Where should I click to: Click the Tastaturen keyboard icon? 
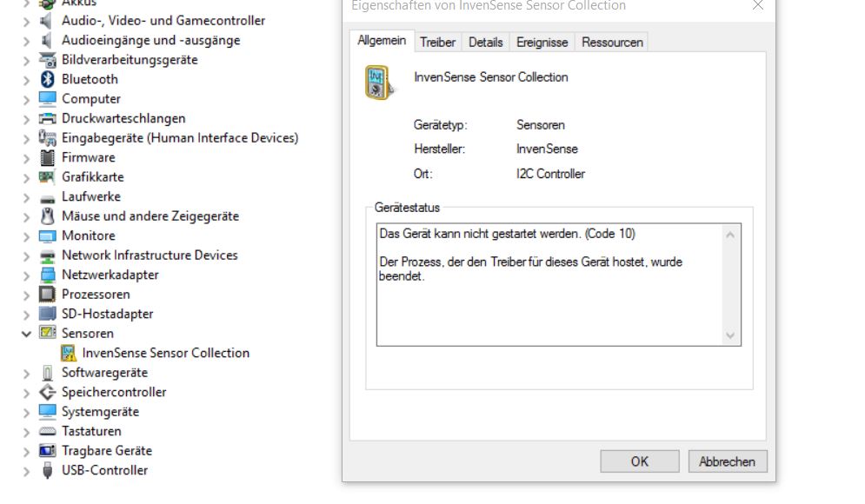(47, 431)
